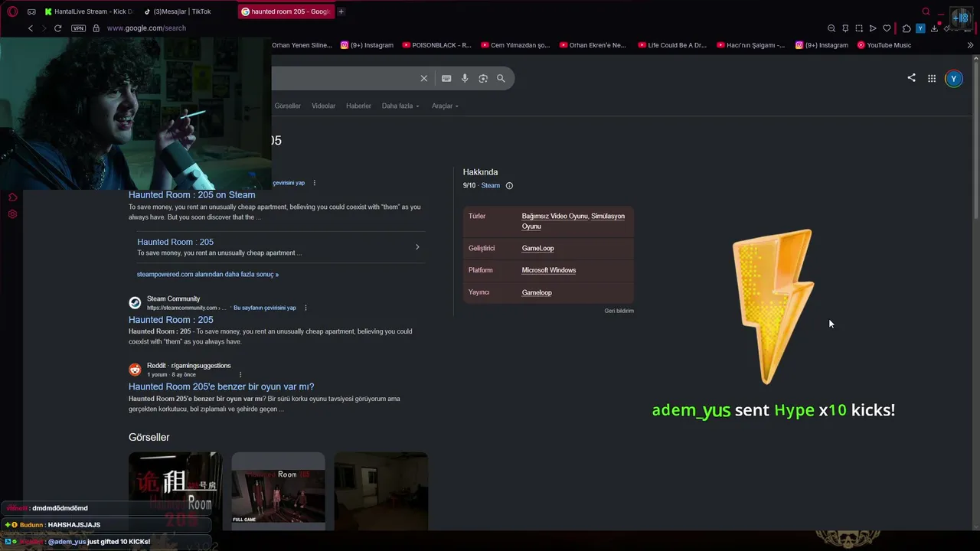Go back to the previous page
980x551 pixels.
tap(31, 28)
